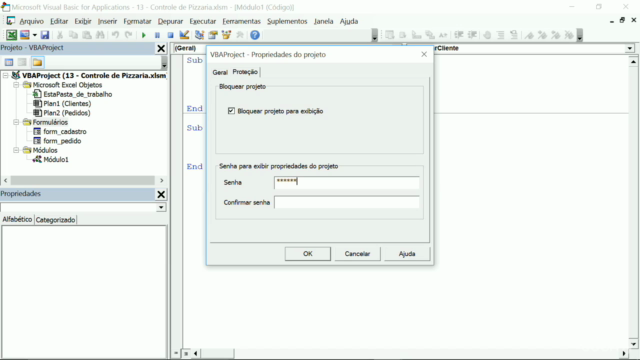Select Módulo1 in project tree

[x=56, y=160]
